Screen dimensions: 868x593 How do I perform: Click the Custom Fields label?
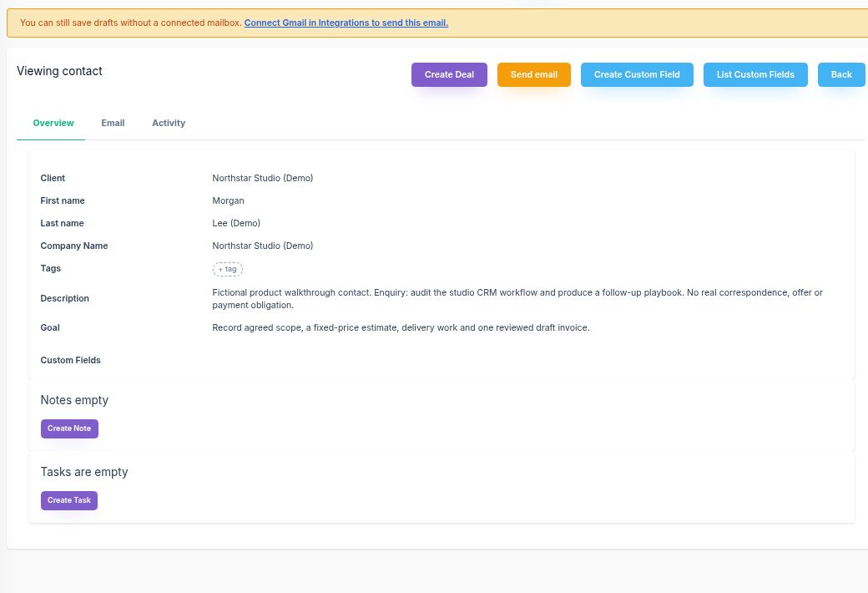(70, 360)
